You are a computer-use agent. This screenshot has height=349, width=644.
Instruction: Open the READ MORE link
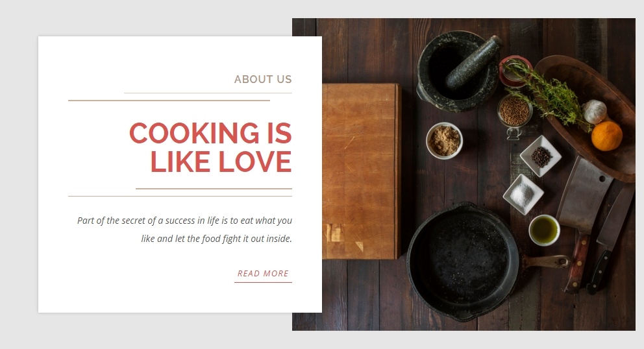click(x=263, y=274)
